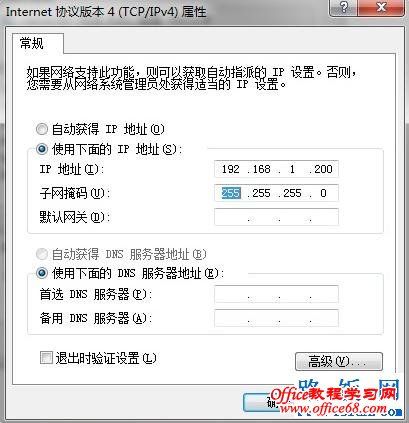
Task: Click the partially hidden 确定 button
Action: 262,403
